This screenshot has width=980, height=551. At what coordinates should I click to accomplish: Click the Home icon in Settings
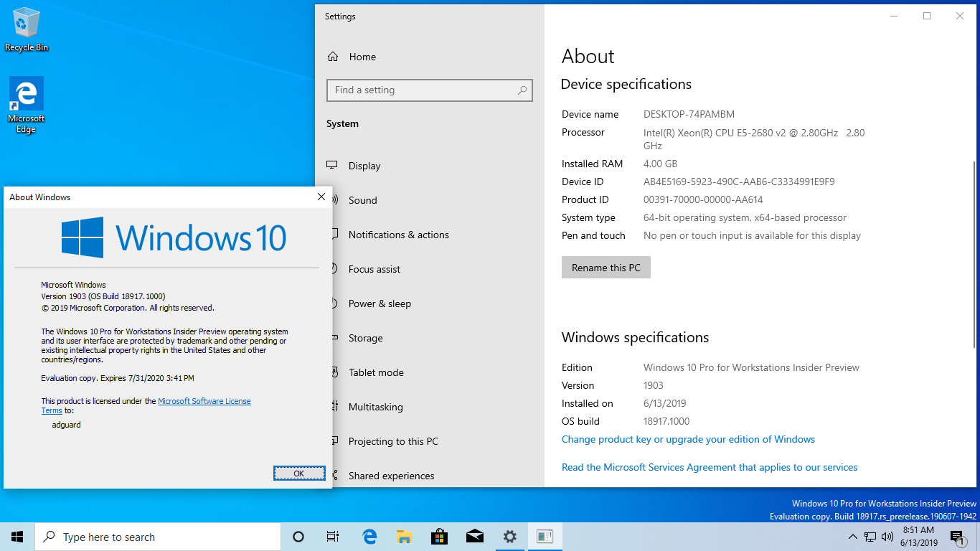click(333, 57)
